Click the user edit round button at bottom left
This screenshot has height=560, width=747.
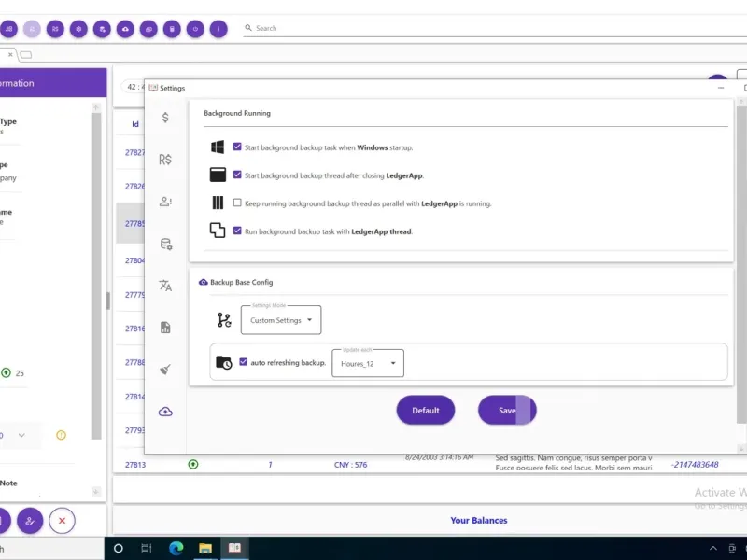tap(30, 521)
